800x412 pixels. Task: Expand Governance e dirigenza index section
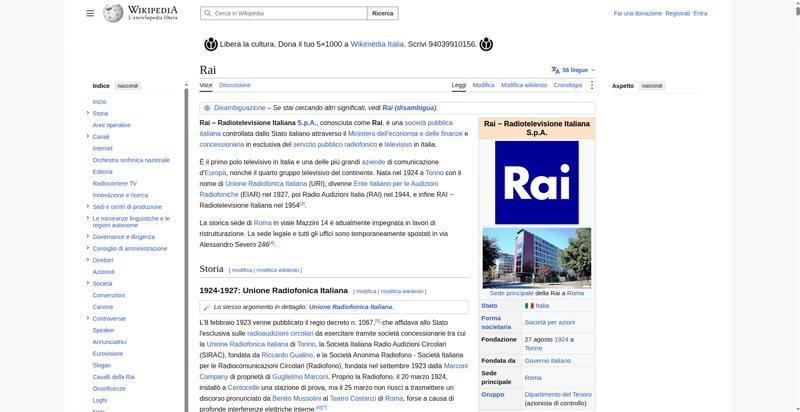point(88,237)
